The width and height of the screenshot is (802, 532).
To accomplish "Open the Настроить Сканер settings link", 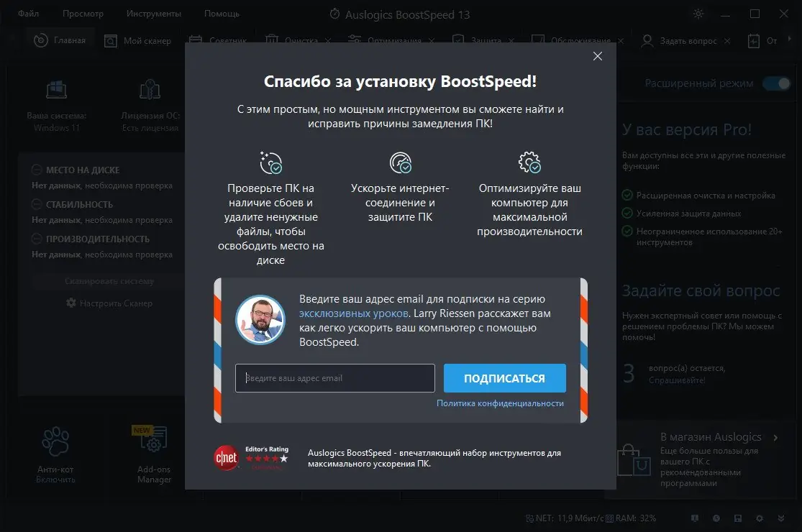I will tap(116, 303).
